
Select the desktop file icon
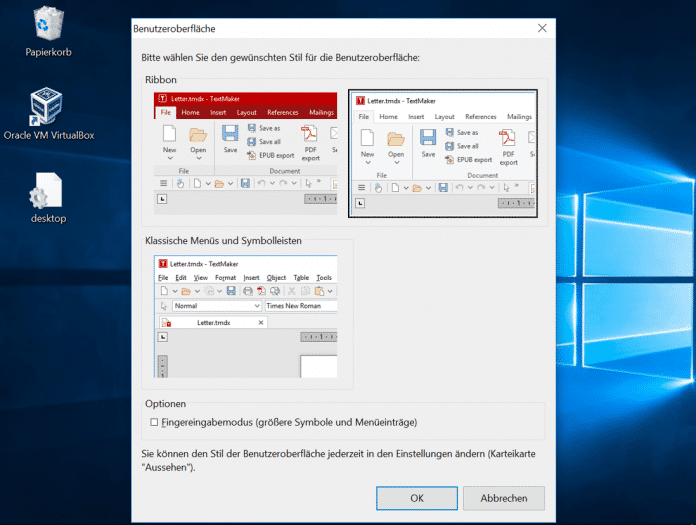tap(48, 191)
